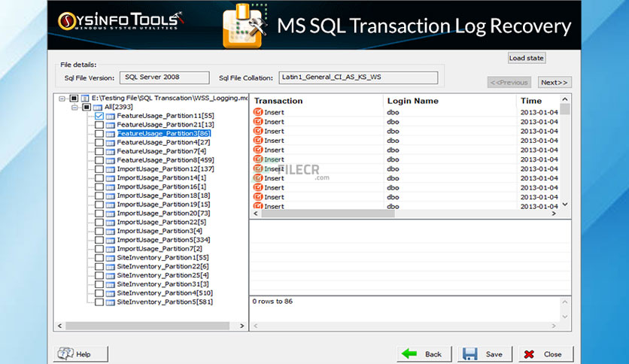Viewport: 629px width, 364px height.
Task: Click the <<Previous button
Action: click(x=509, y=82)
